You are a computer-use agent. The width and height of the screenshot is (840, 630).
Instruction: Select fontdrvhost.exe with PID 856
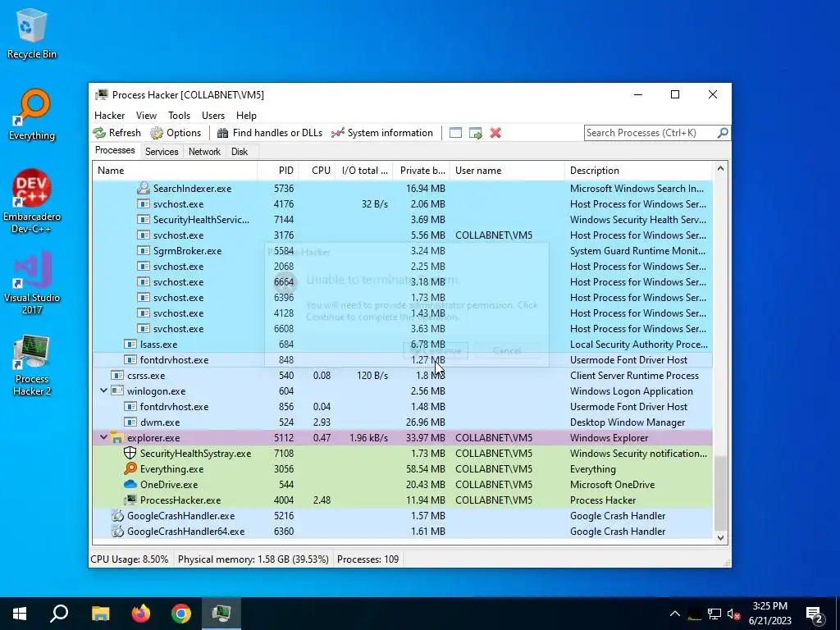tap(403, 407)
